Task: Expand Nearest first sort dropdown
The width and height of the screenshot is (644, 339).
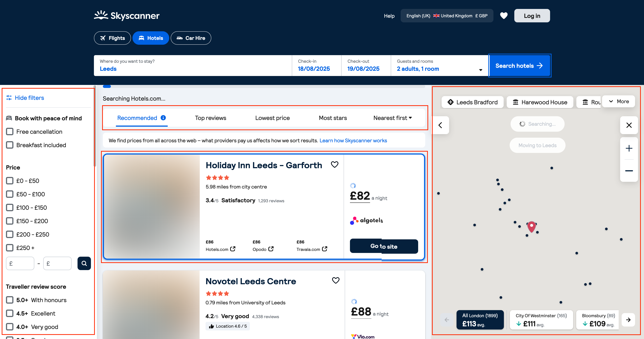Action: click(x=392, y=118)
